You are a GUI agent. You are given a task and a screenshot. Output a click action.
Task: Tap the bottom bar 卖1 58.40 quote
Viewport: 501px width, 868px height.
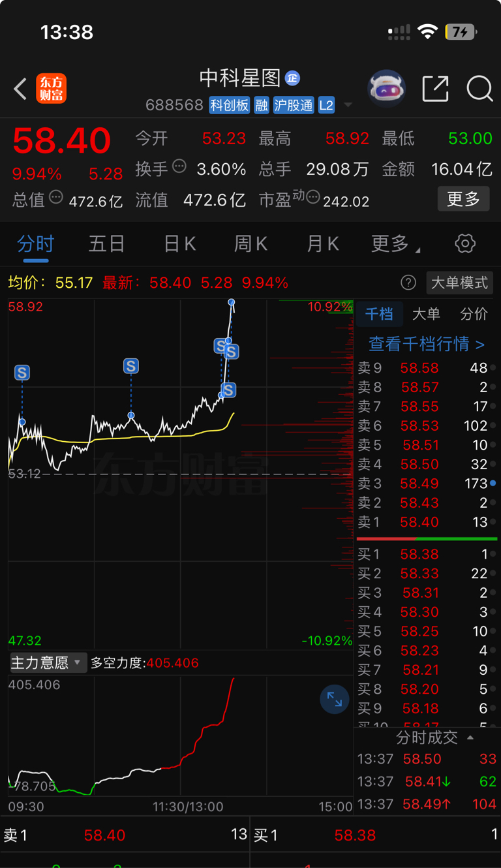pos(125,835)
